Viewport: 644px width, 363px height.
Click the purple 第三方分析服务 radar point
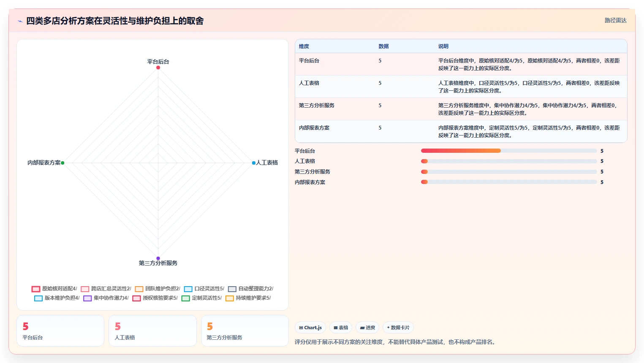158,258
